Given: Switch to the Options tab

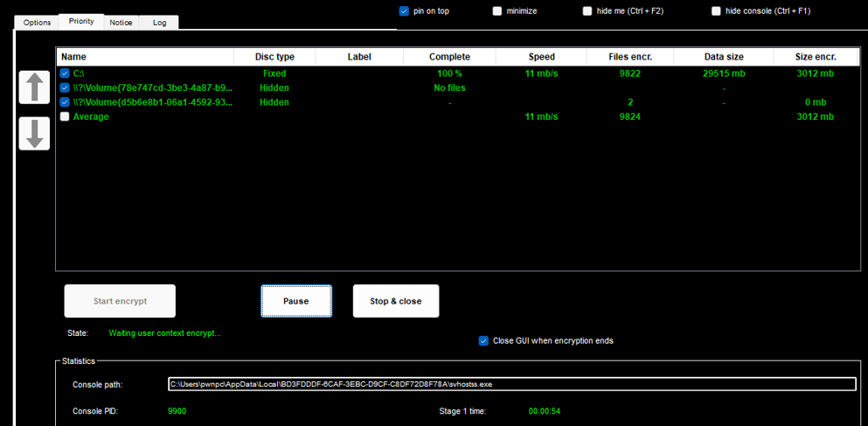Looking at the screenshot, I should click(37, 23).
